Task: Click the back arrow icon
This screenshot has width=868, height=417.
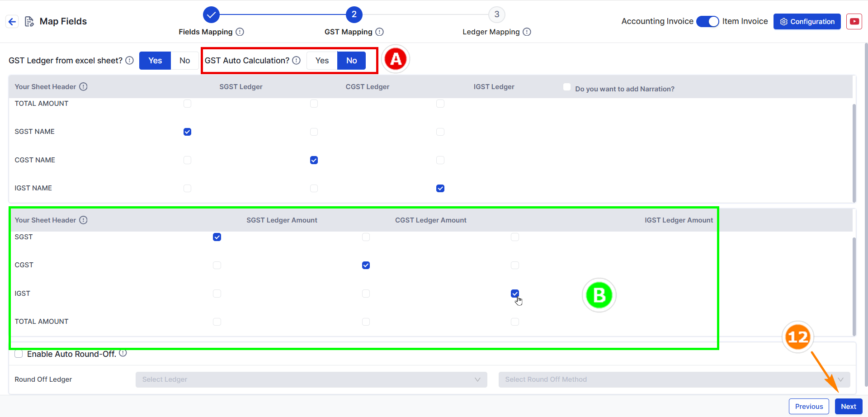Action: coord(12,21)
